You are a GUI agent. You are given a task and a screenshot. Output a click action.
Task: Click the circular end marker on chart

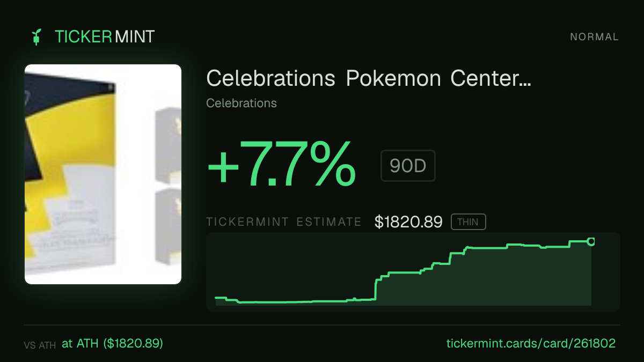click(591, 241)
